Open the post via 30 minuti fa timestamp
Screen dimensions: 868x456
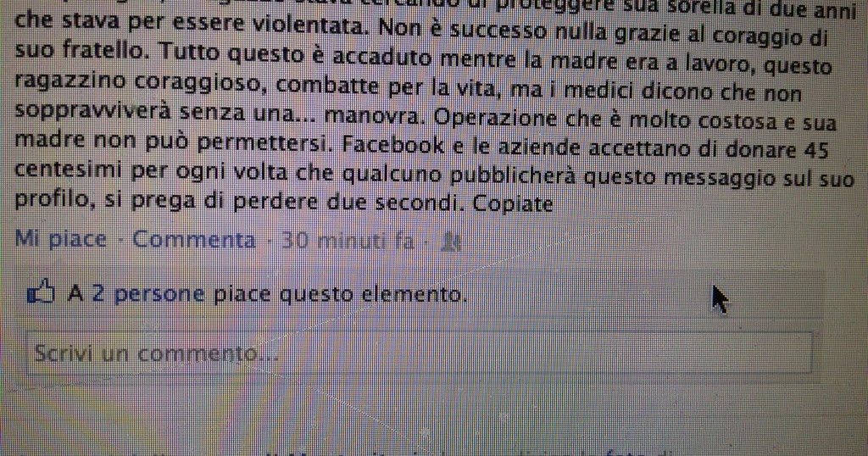point(348,240)
